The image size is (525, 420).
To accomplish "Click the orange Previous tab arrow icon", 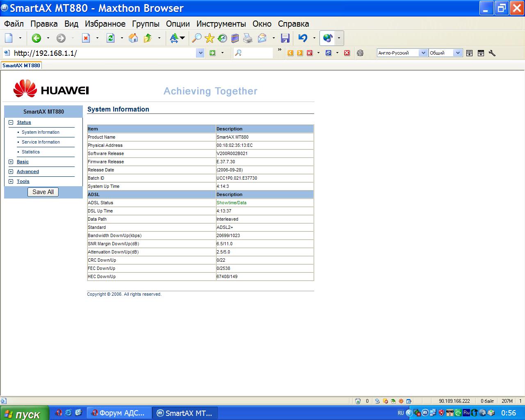I will pyautogui.click(x=290, y=52).
